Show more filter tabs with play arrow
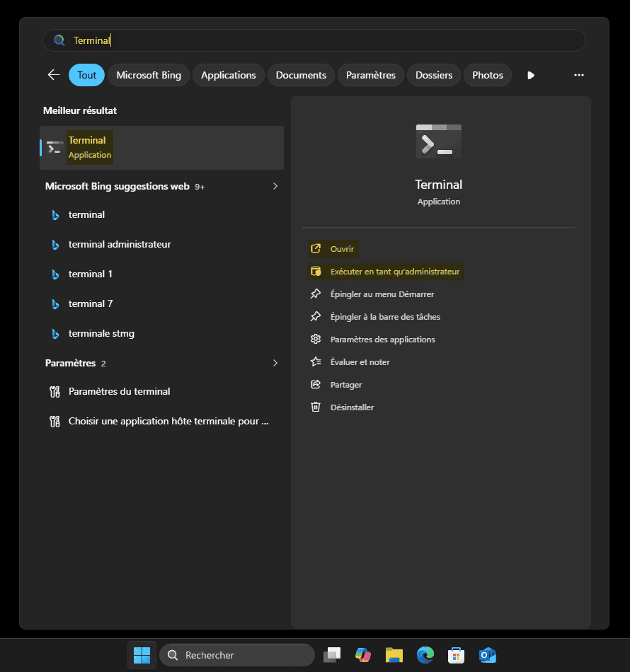The image size is (630, 672). (x=531, y=76)
